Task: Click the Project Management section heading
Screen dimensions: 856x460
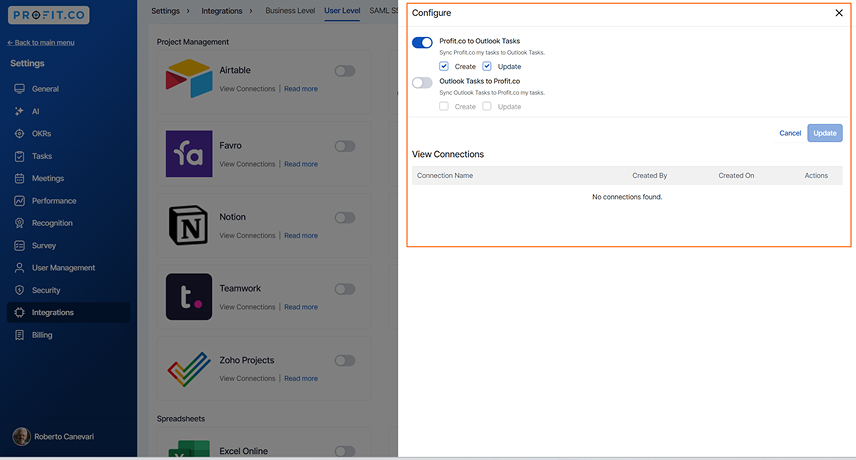Action: point(193,42)
